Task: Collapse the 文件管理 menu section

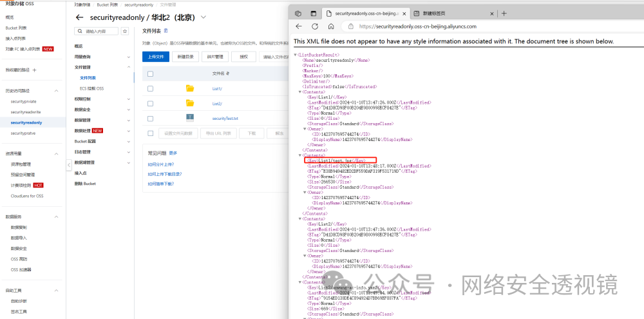Action: click(129, 67)
